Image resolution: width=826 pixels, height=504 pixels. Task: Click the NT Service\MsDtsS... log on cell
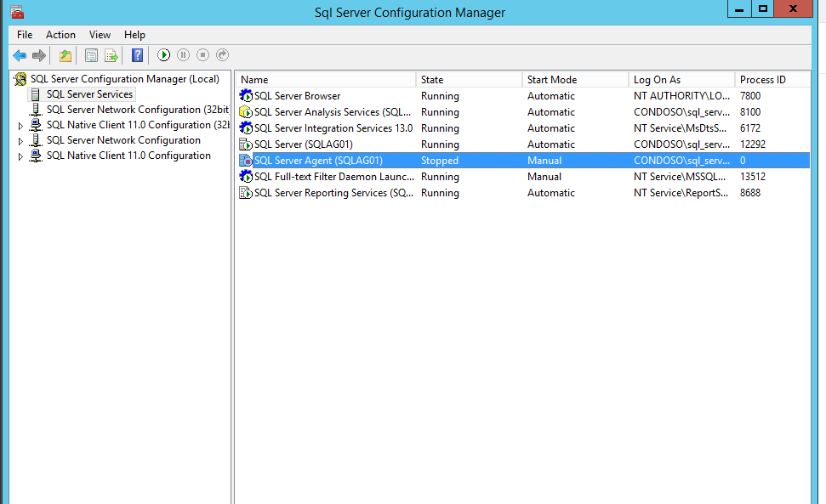(680, 127)
